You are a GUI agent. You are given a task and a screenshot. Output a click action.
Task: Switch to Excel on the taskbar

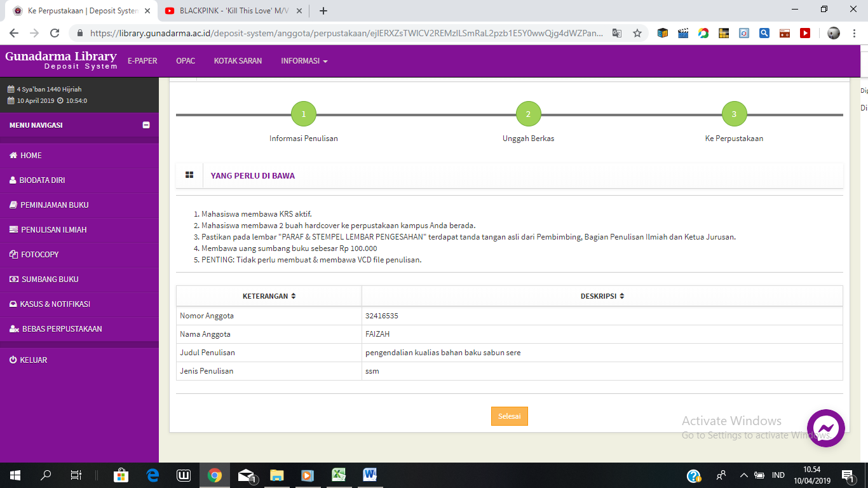point(339,475)
